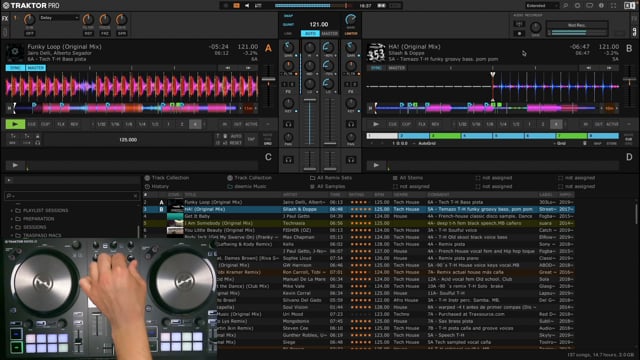Open Deck B advanced panel dropdown arrow
The width and height of the screenshot is (640, 360).
click(x=629, y=124)
